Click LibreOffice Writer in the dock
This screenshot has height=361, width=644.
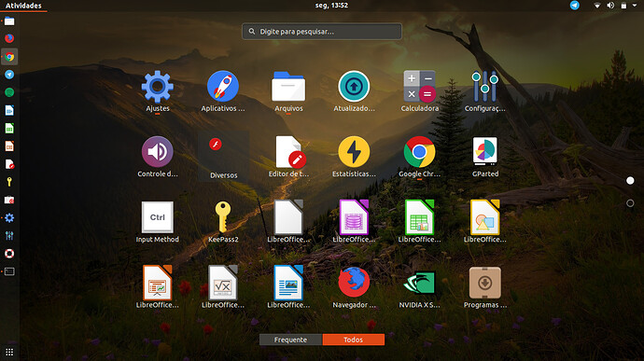coord(9,110)
